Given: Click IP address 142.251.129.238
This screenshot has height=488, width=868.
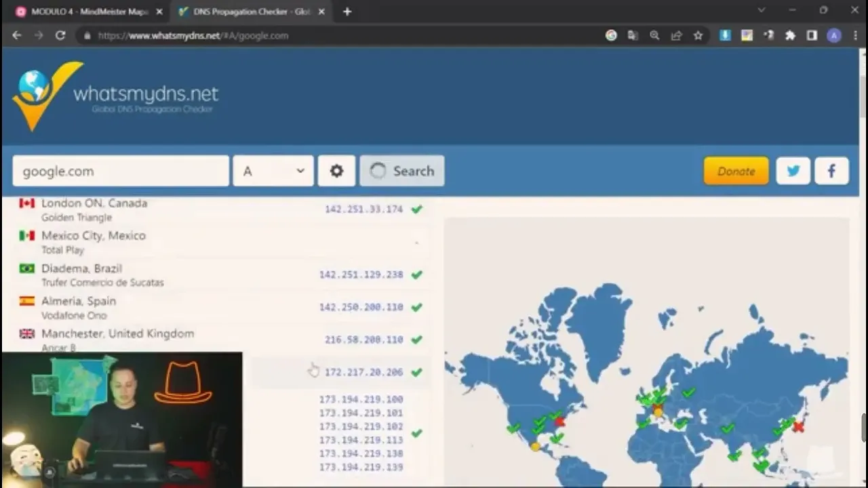Looking at the screenshot, I should pos(361,274).
